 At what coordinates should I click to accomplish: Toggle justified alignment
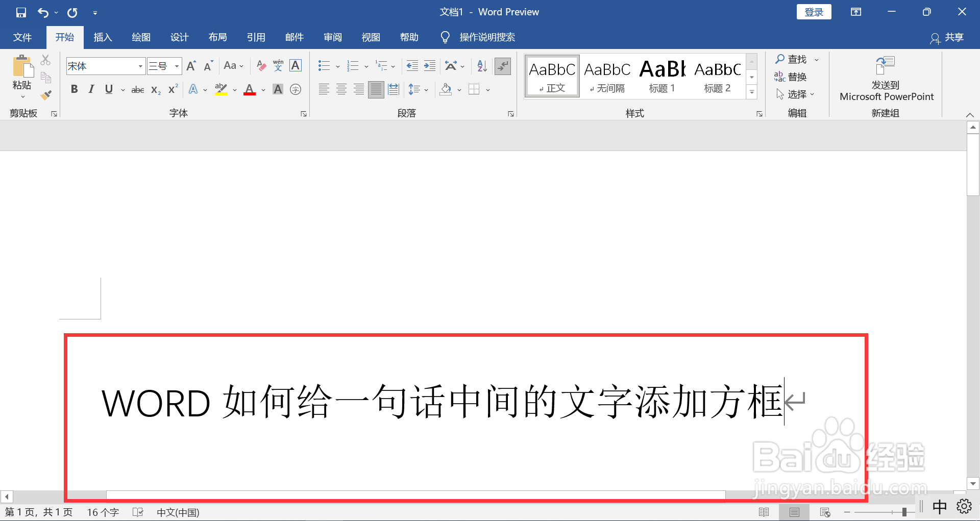point(376,90)
